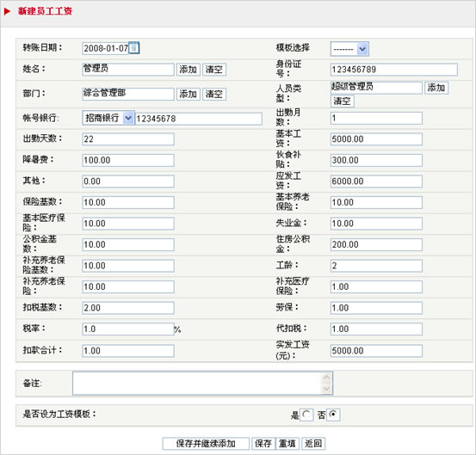Click 清空 next to 综合管理部

point(214,94)
